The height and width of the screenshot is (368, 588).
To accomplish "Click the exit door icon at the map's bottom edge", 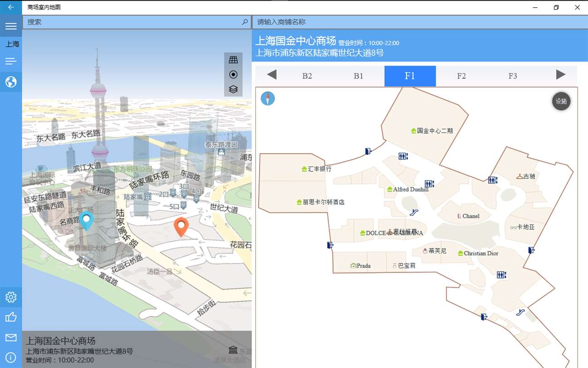I will 484,317.
